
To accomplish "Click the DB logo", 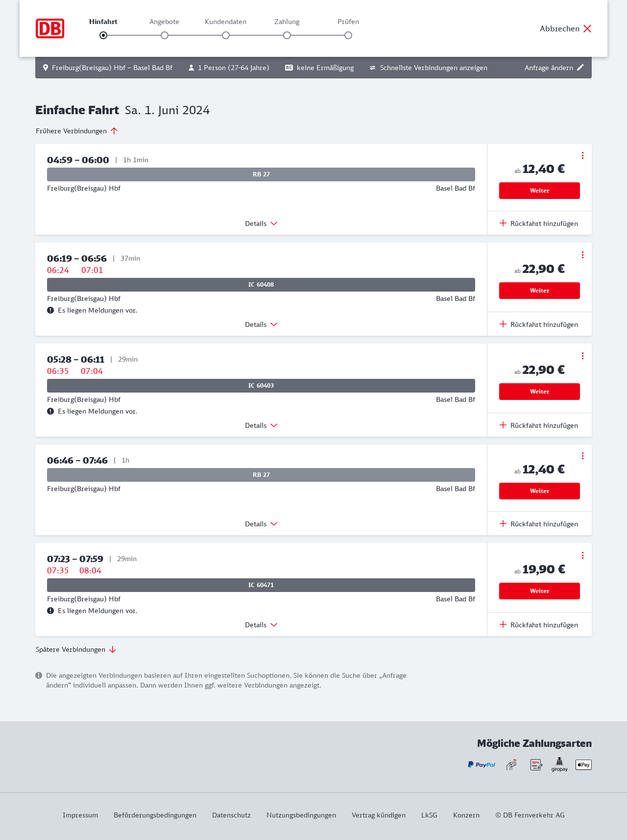I will coord(50,28).
